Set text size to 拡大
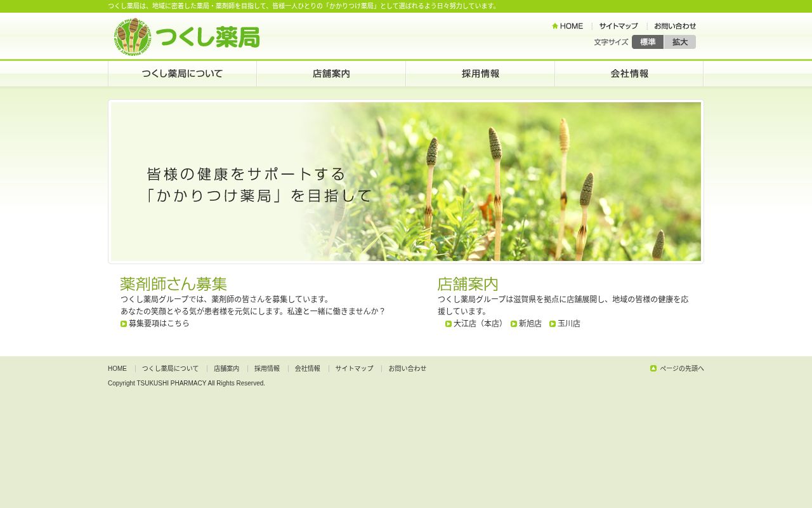The width and height of the screenshot is (812, 508). click(680, 42)
